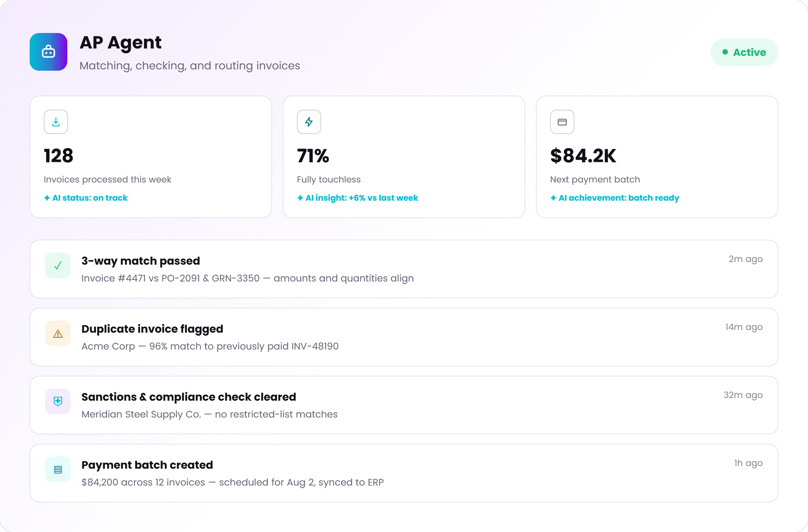Click the download icon on invoices card
The width and height of the screenshot is (808, 532).
tap(56, 122)
